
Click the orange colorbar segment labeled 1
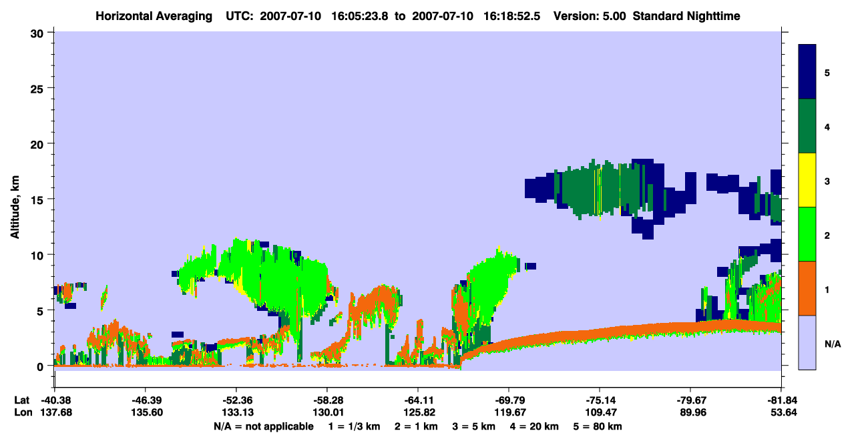coord(807,288)
